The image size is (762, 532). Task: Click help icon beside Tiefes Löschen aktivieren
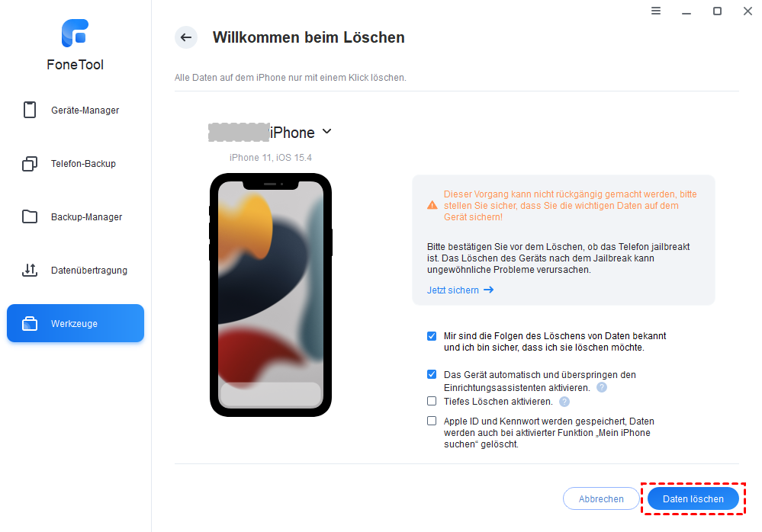pyautogui.click(x=564, y=402)
